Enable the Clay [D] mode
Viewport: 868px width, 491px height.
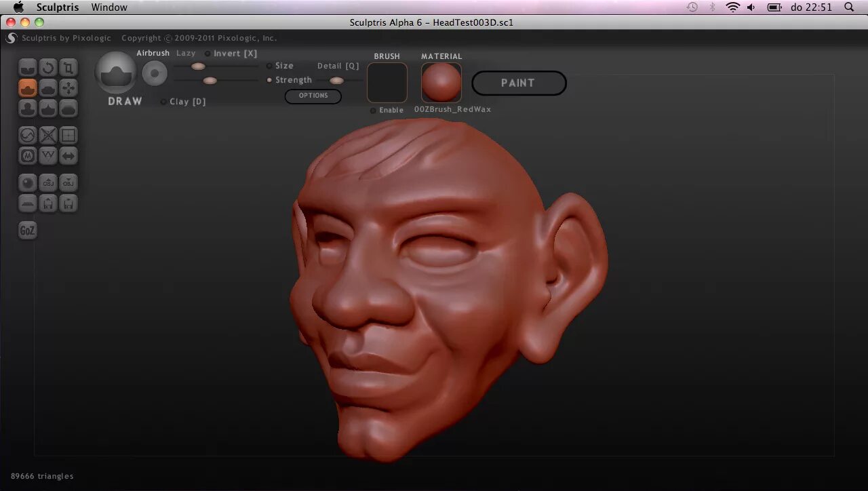click(x=163, y=101)
